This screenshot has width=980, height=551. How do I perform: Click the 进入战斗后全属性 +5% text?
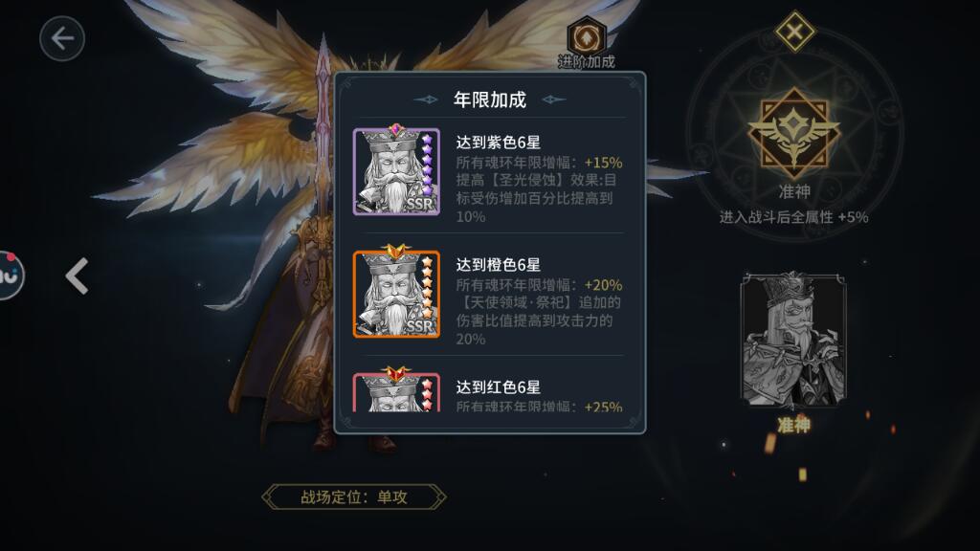pyautogui.click(x=793, y=217)
